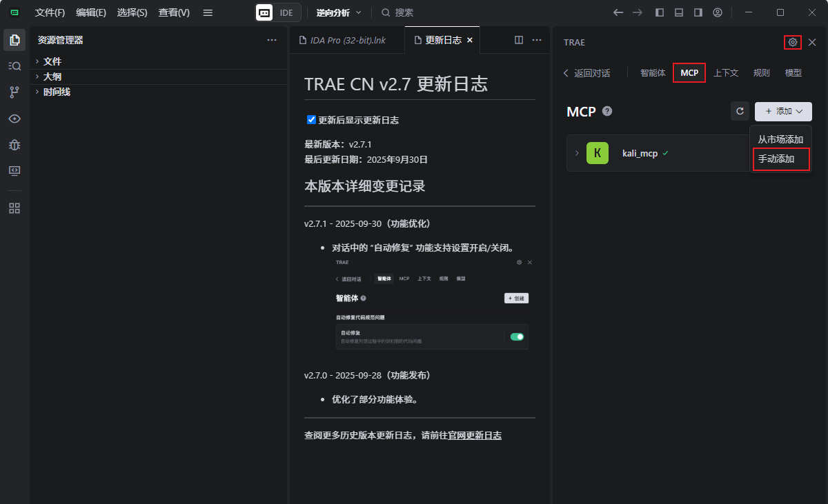828x504 pixels.
Task: Switch to SOLO mode robot icon
Action: click(264, 12)
